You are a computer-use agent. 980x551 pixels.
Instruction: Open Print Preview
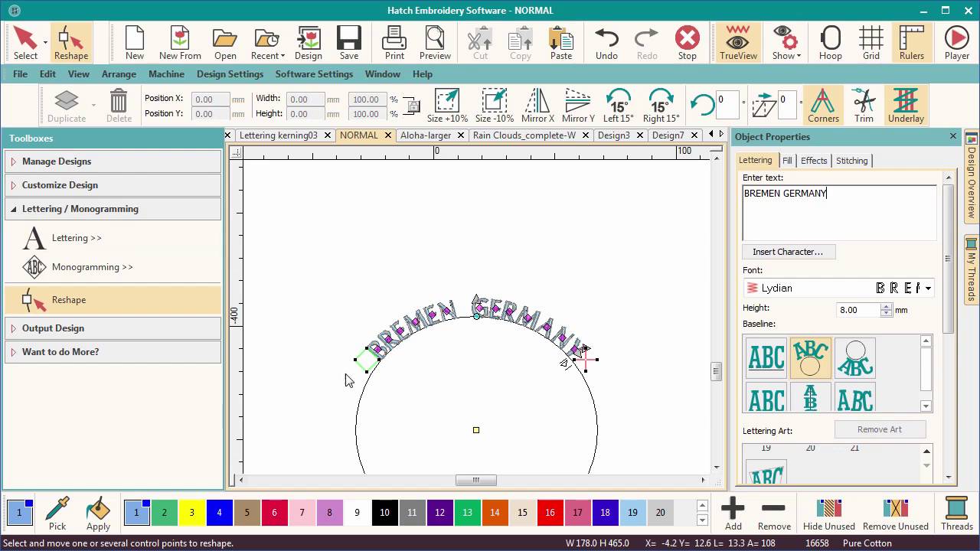(435, 42)
